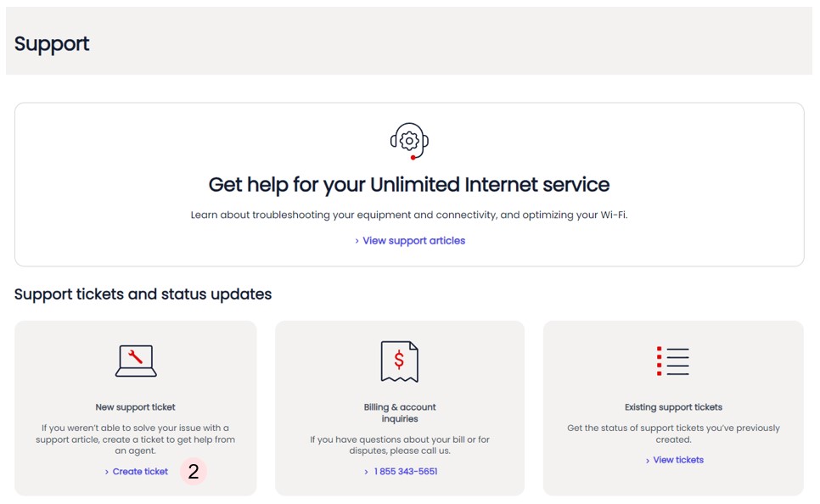Screen dimensions: 820x504
Task: Click the New support ticket card title
Action: pos(136,407)
